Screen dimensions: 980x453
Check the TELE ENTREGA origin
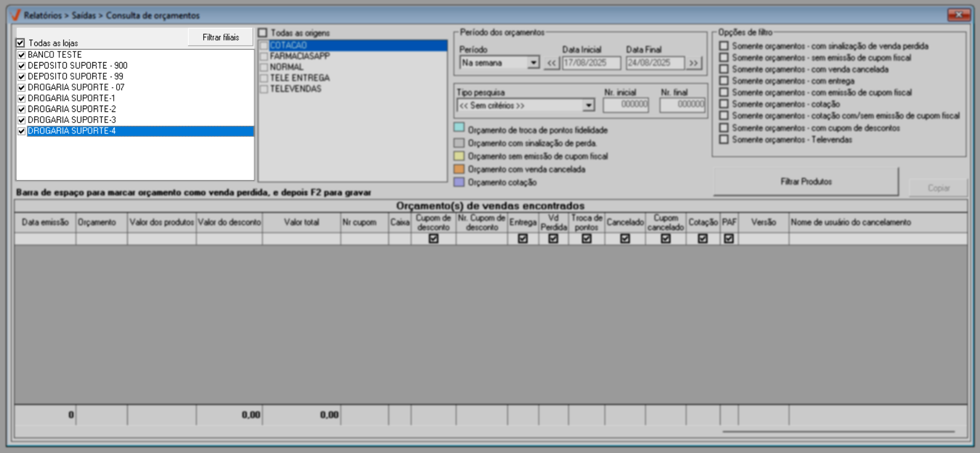point(264,78)
